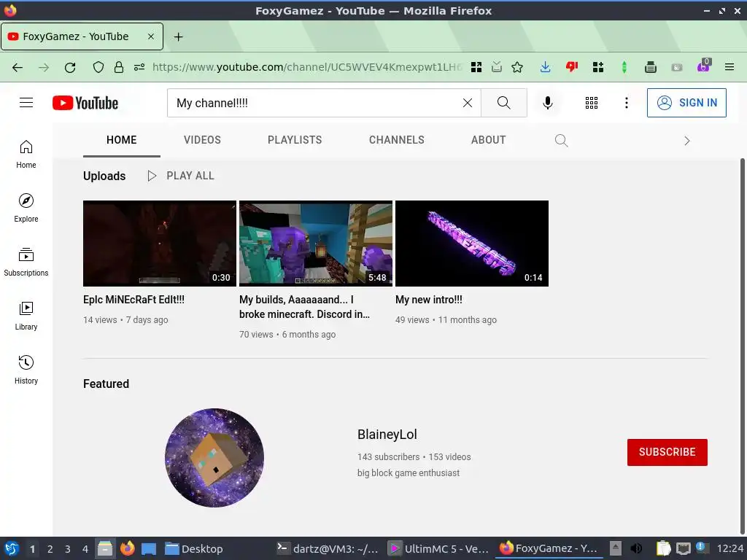The height and width of the screenshot is (560, 747).
Task: Switch to the CHANNELS channel tab
Action: pos(397,140)
